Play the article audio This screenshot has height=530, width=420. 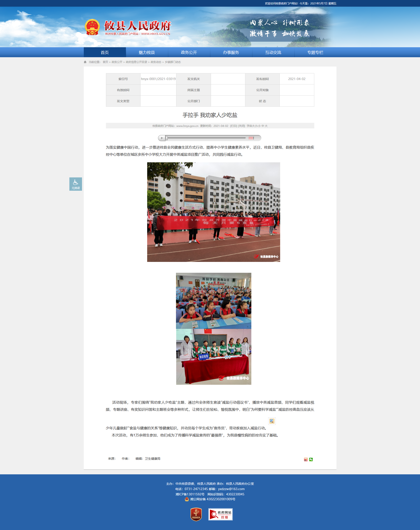click(x=162, y=138)
